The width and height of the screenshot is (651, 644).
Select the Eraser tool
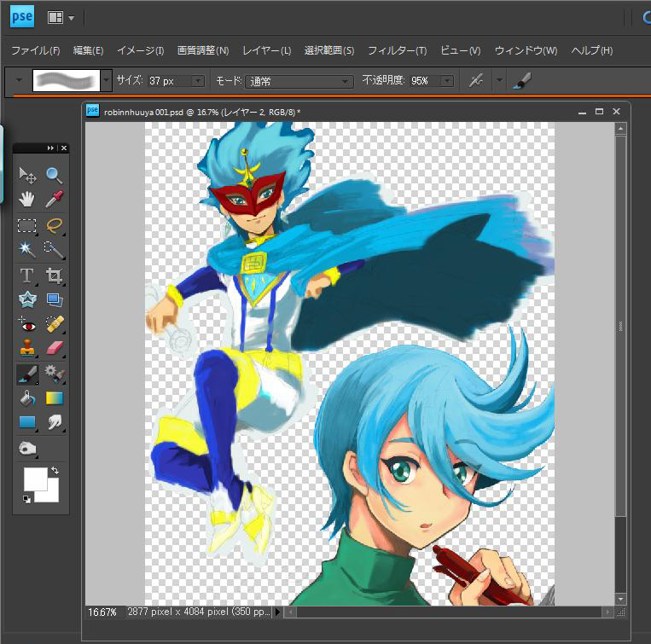coord(55,348)
